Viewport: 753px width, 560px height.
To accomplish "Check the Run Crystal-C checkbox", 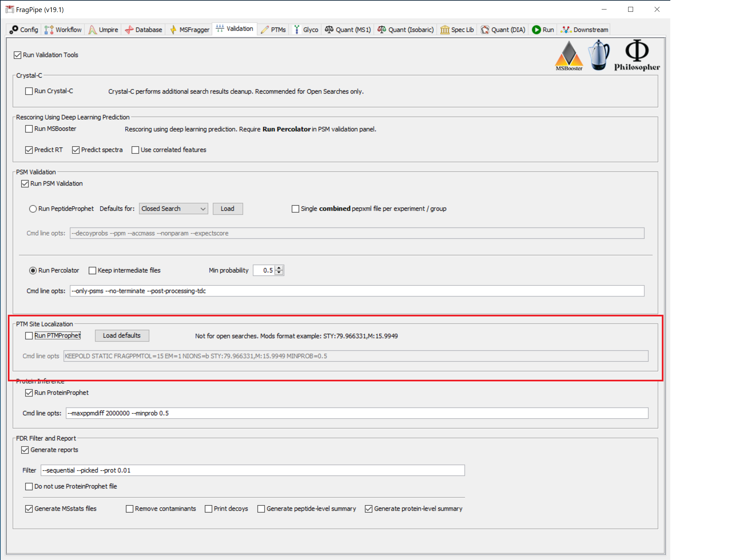I will 29,91.
